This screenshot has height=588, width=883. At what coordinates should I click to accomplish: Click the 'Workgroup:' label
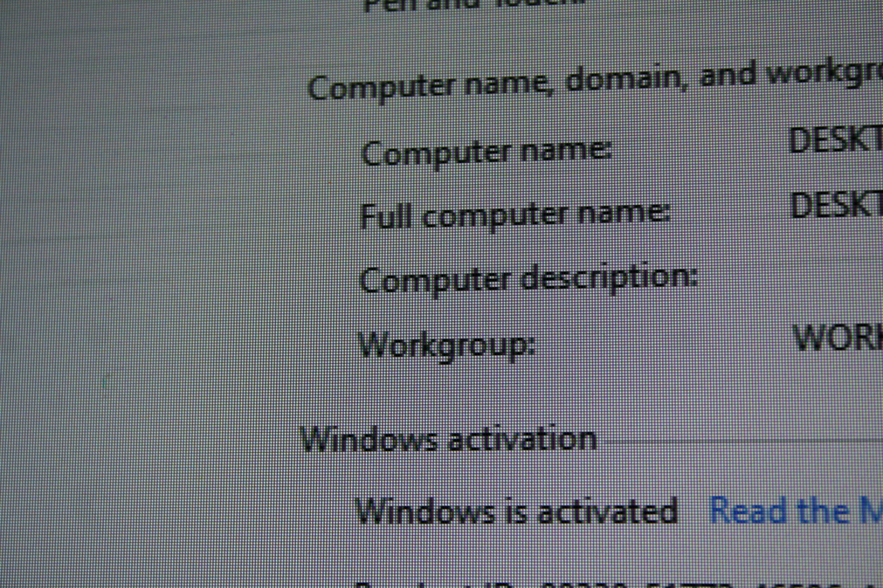(x=447, y=345)
